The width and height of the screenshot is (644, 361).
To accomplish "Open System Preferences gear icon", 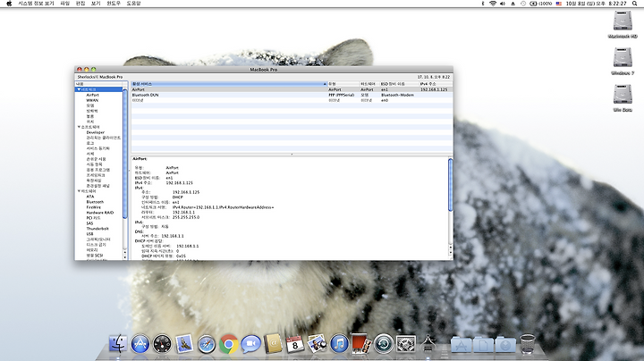I will click(406, 343).
